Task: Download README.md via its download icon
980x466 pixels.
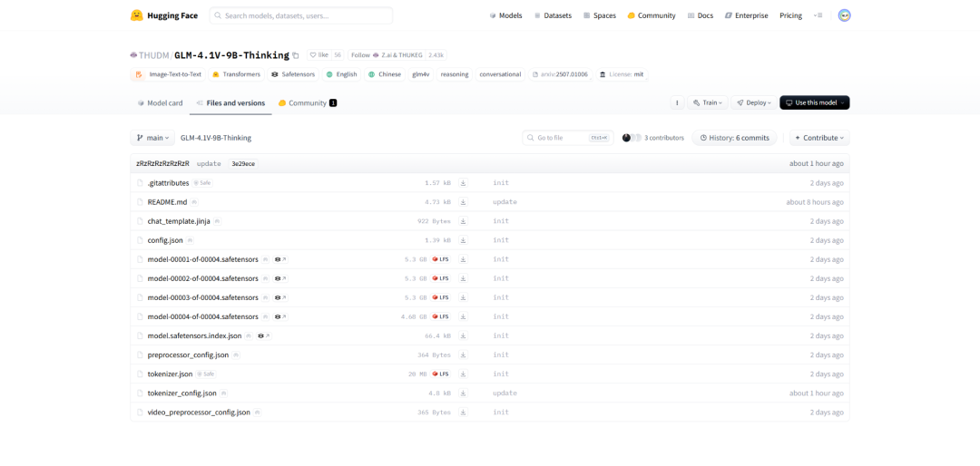Action: pos(463,202)
